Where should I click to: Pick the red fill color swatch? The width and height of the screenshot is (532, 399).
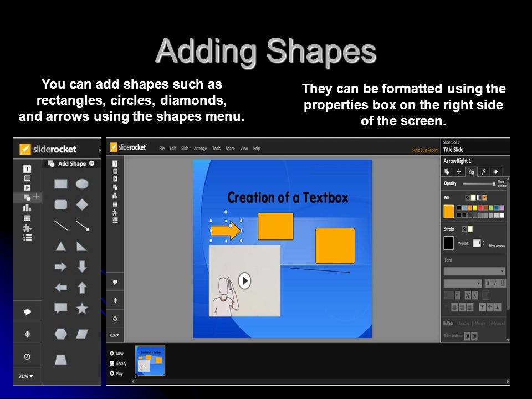coord(480,208)
